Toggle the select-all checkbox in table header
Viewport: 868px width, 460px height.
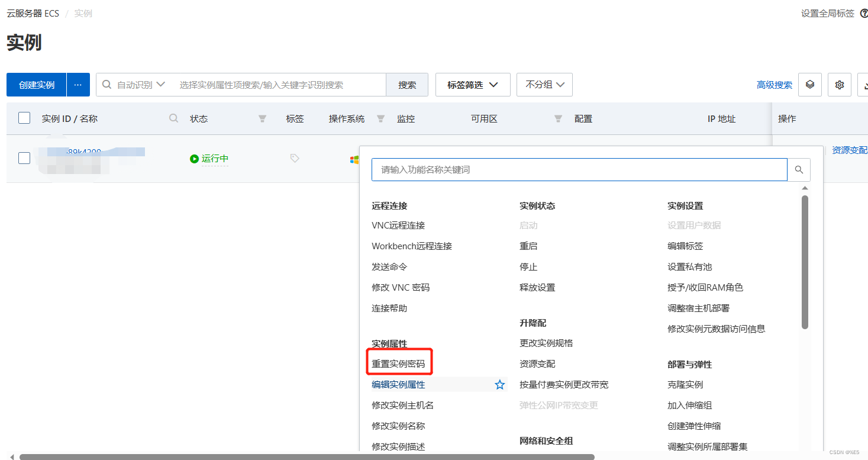point(24,118)
